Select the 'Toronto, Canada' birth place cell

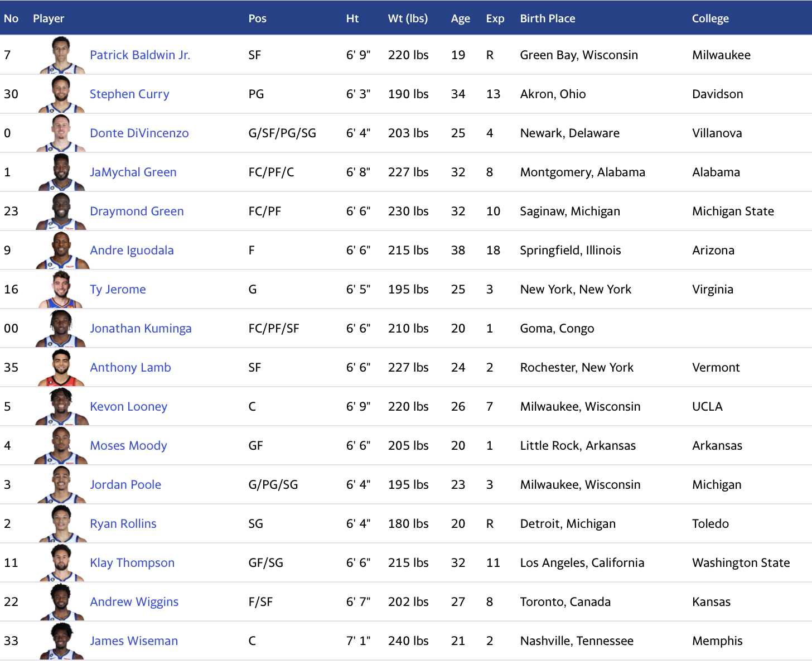coord(565,602)
